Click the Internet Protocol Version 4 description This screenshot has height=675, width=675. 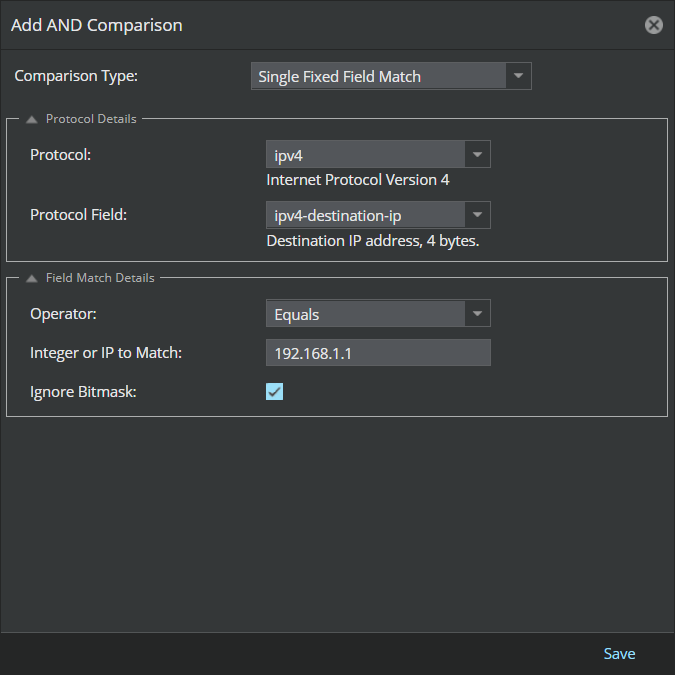pos(358,180)
